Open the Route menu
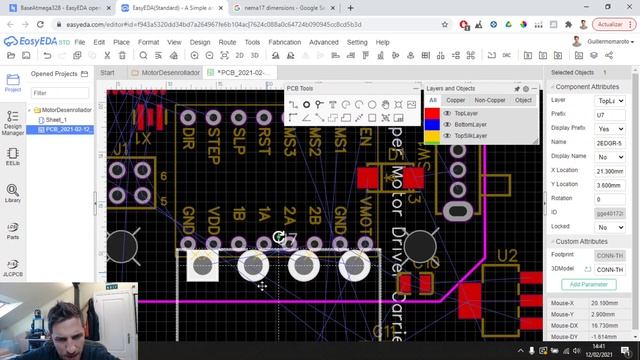Screen dimensions: 640x360 [x=227, y=42]
